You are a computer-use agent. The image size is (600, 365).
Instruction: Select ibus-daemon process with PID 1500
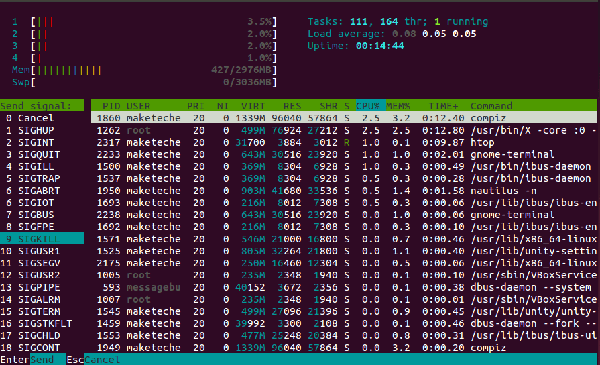pos(344,166)
